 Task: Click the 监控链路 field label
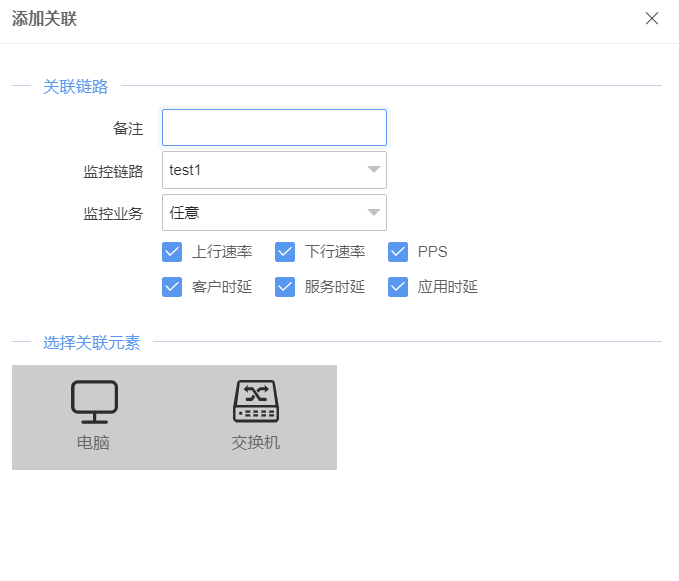coord(113,171)
